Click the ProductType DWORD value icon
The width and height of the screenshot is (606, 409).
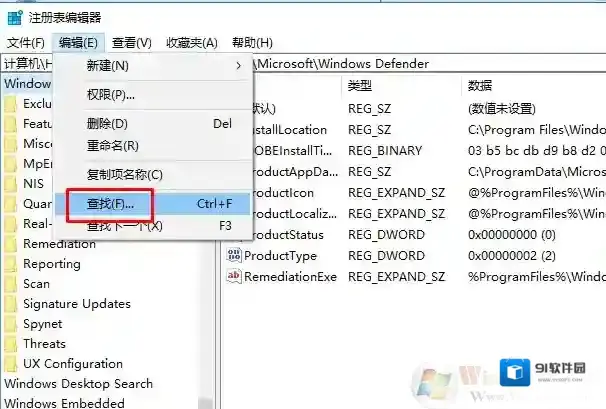(x=234, y=256)
